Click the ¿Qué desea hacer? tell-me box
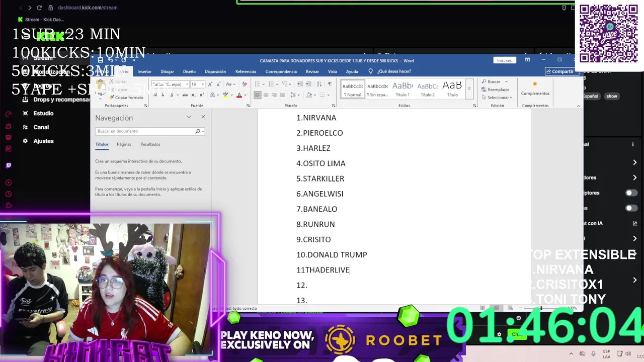Screen dimensions: 644x362 [390, 71]
